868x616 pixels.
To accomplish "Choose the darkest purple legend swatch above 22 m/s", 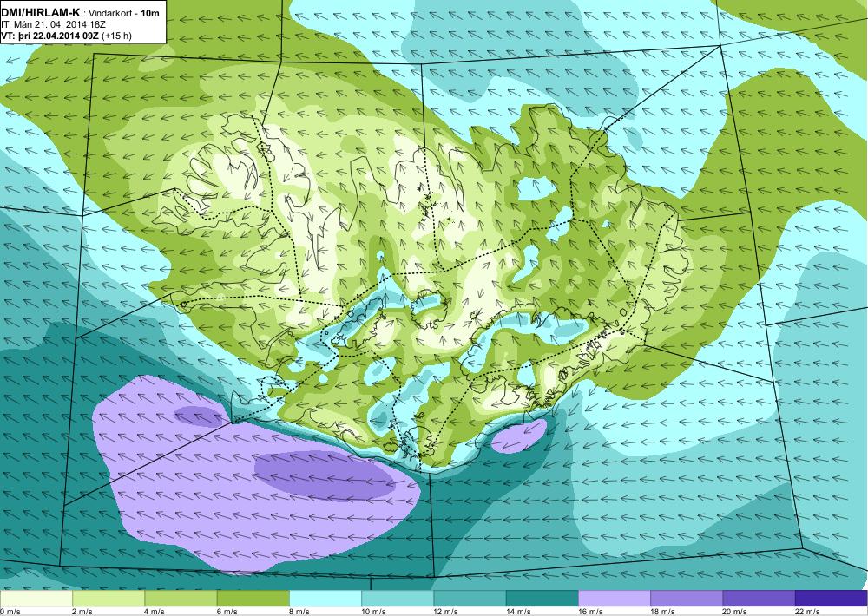I will (831, 599).
